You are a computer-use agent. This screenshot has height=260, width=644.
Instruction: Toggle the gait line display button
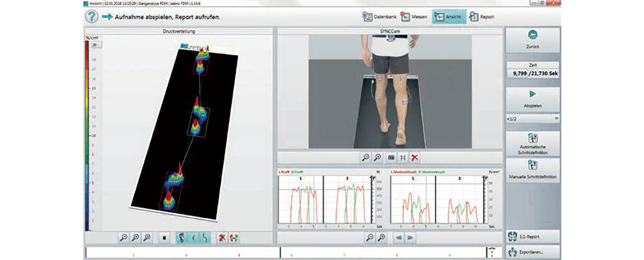pyautogui.click(x=206, y=238)
